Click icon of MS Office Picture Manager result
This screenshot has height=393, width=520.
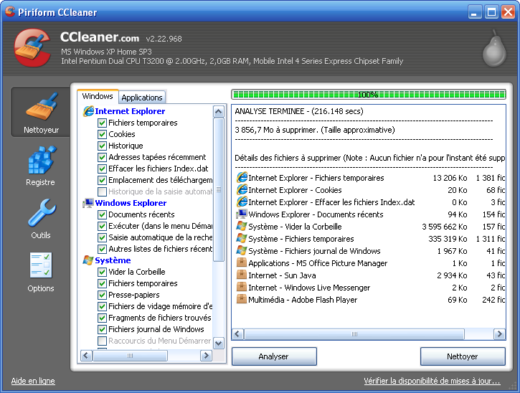click(242, 263)
